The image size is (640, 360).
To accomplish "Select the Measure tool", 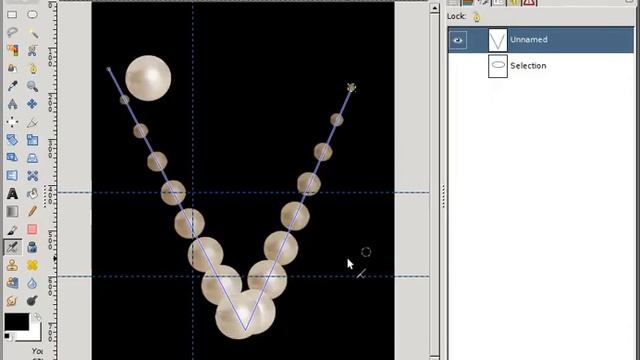I will pyautogui.click(x=12, y=104).
